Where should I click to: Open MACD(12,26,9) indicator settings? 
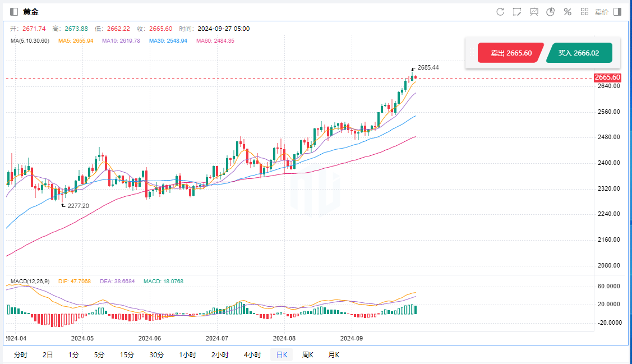30,282
